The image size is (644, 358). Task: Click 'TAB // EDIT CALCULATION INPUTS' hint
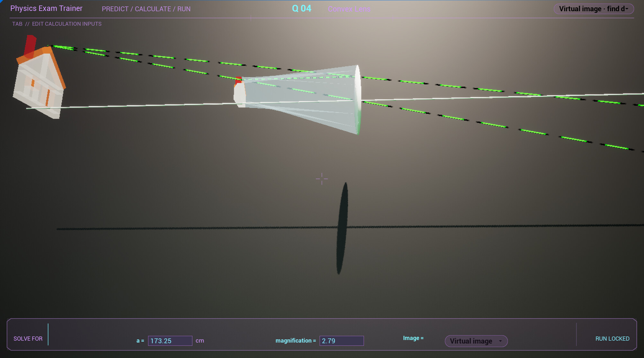[57, 24]
